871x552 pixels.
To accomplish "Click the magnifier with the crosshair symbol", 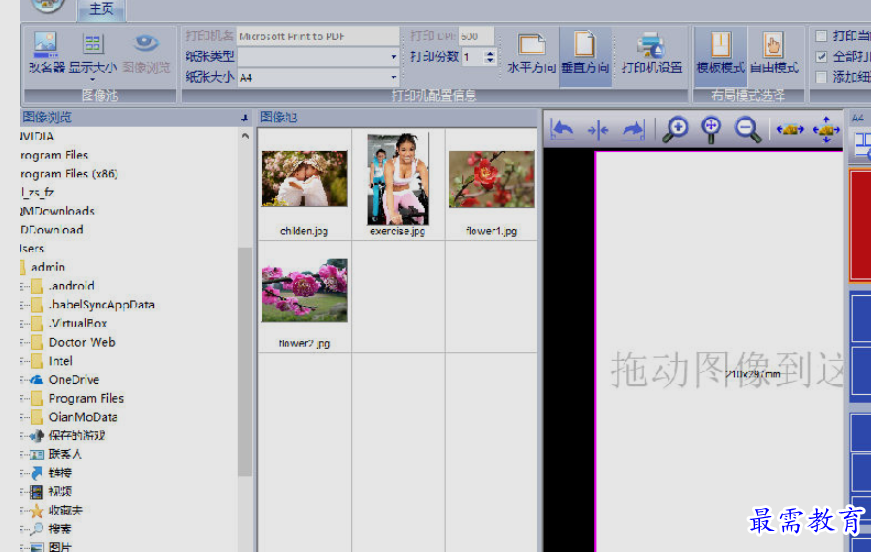I will (x=711, y=129).
